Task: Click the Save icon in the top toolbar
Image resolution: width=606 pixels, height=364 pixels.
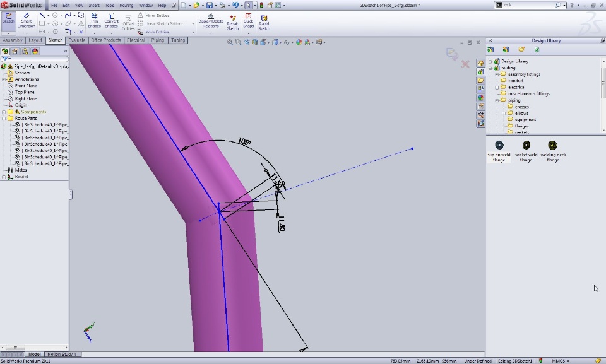Action: (x=209, y=6)
